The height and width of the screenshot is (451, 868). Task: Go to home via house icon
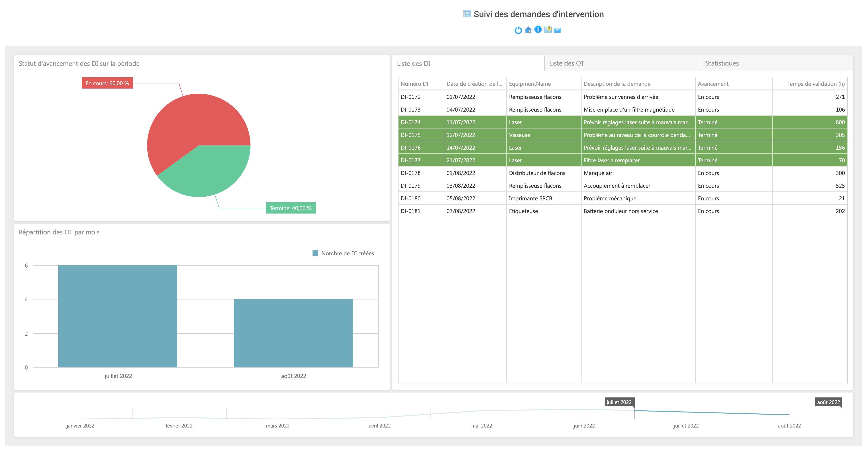[x=528, y=30]
